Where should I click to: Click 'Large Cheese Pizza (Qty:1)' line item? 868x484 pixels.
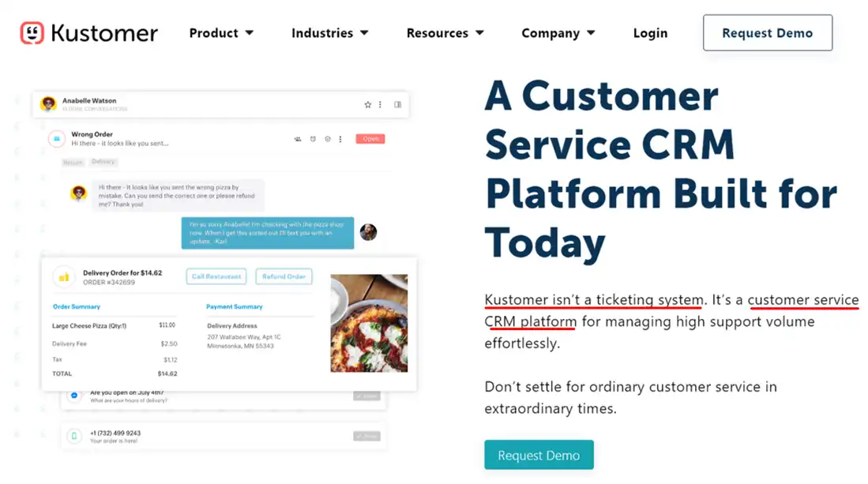pyautogui.click(x=89, y=326)
